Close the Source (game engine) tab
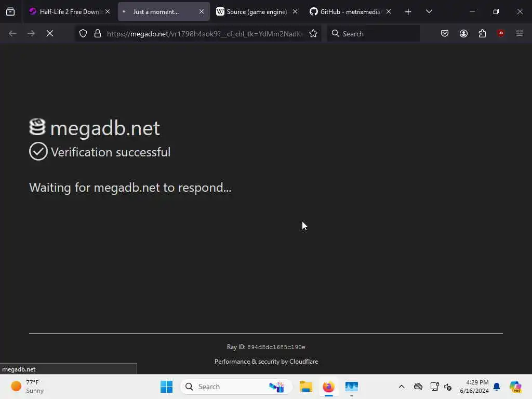This screenshot has height=399, width=532. 295,11
